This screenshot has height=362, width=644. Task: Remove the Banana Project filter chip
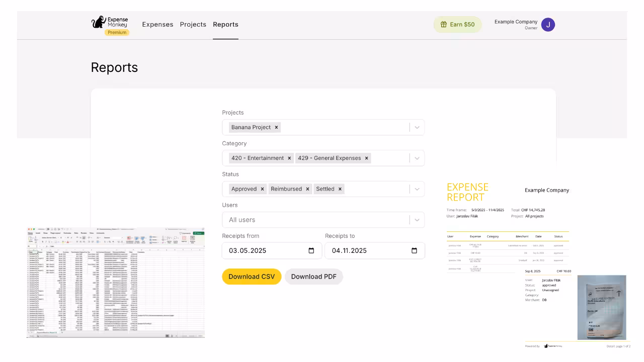(x=276, y=127)
